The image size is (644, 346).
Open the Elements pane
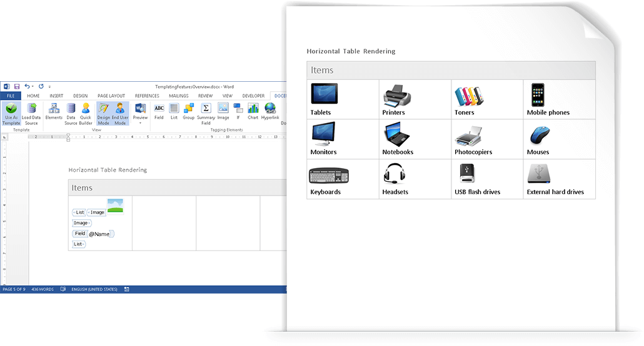(x=54, y=111)
